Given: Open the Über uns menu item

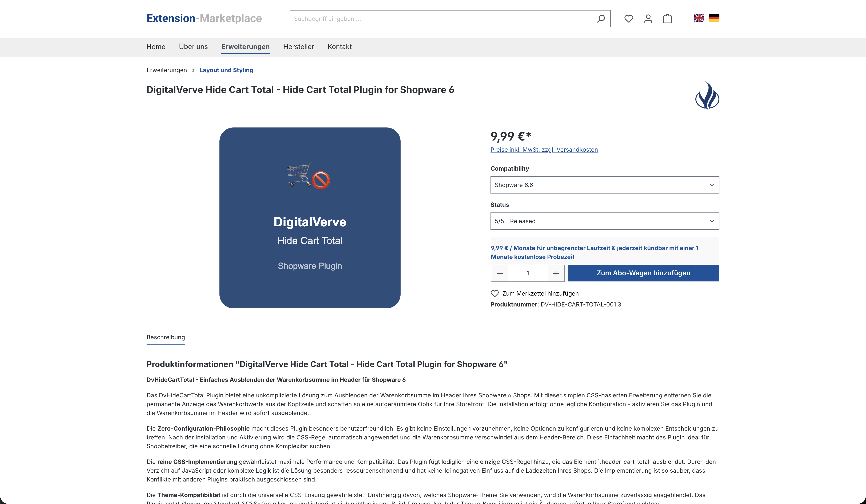Looking at the screenshot, I should point(193,47).
